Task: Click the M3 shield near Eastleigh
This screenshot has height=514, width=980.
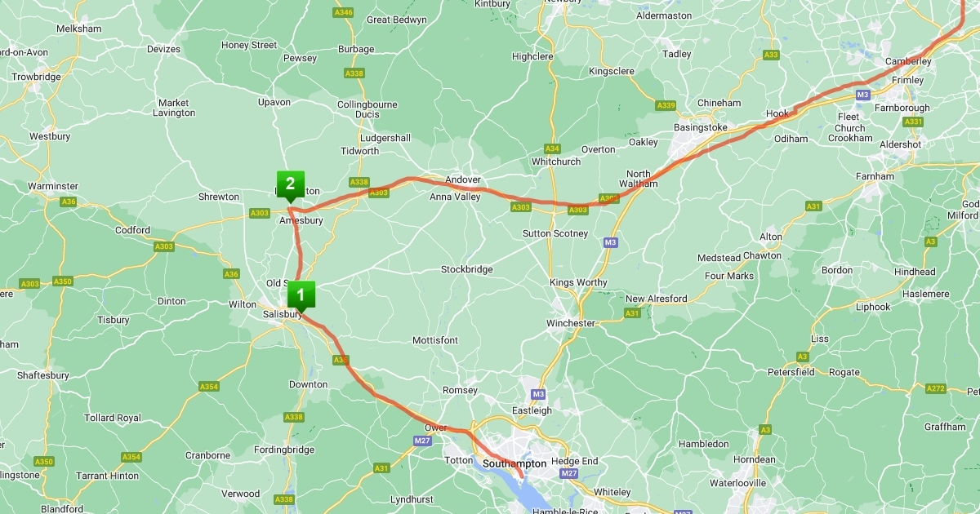Action: (537, 394)
